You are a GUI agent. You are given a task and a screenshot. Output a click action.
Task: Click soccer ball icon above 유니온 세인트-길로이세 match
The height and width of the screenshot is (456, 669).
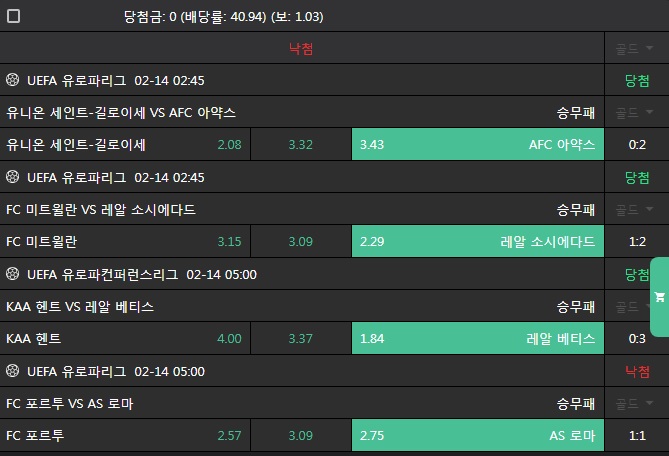(13, 80)
